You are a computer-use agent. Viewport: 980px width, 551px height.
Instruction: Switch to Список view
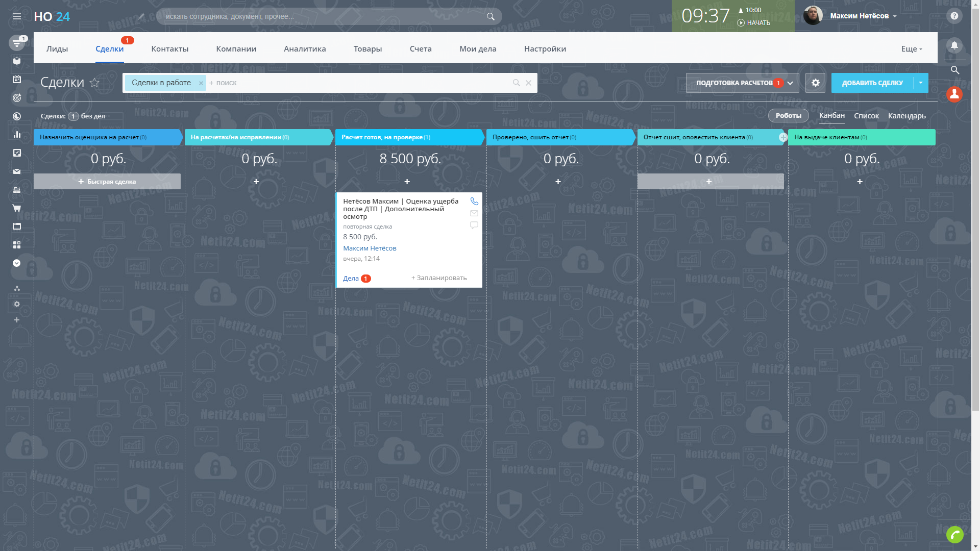click(x=866, y=116)
